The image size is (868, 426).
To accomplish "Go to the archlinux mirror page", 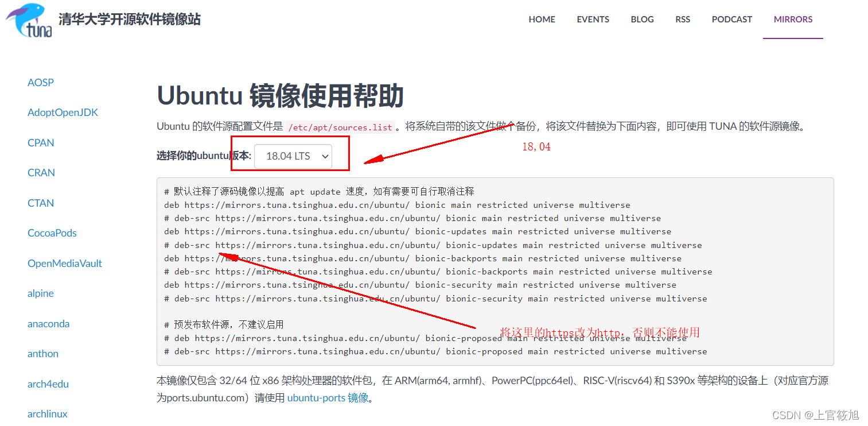I will tap(47, 413).
